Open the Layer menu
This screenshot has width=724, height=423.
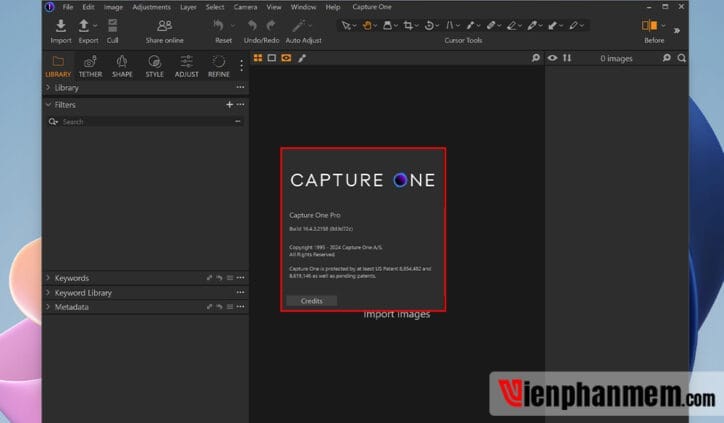click(x=188, y=7)
